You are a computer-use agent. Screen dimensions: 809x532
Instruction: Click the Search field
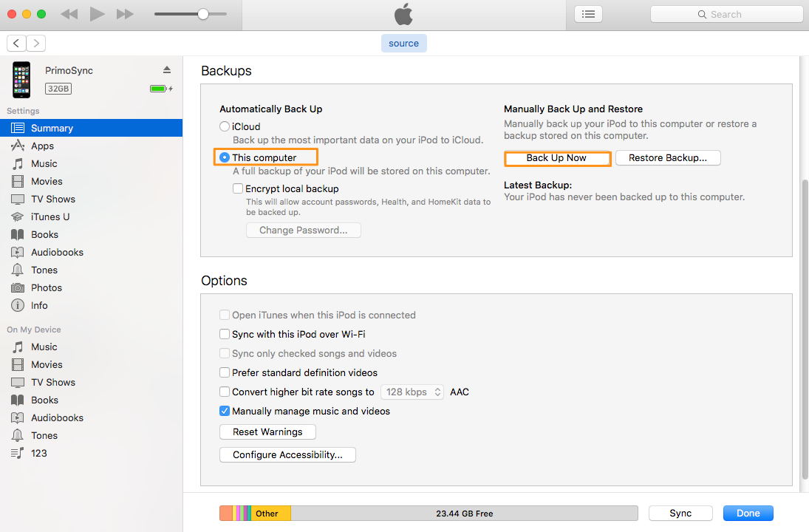click(x=726, y=14)
